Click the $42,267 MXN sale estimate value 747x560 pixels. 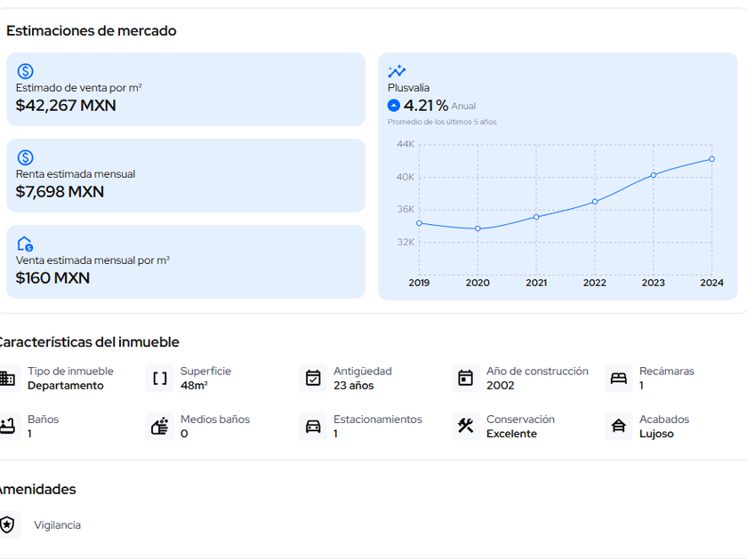tap(66, 106)
